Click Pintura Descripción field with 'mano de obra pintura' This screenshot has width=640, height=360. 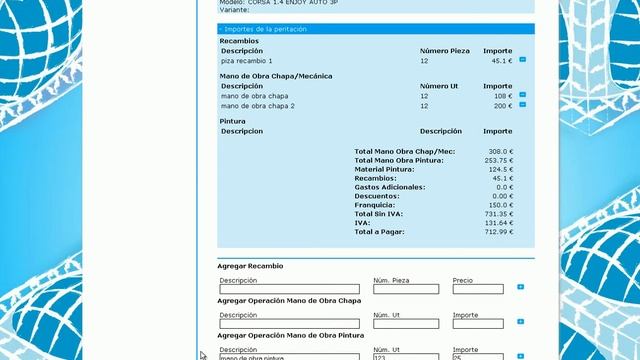pos(289,357)
